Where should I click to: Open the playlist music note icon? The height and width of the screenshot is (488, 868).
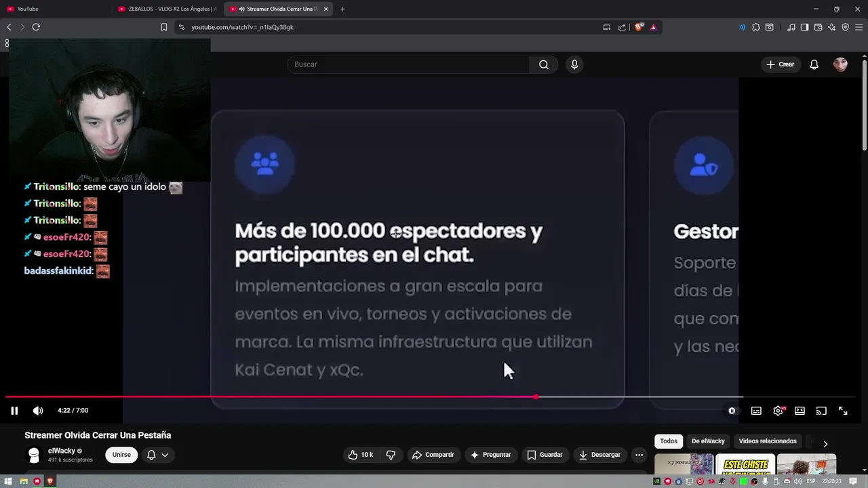point(791,27)
